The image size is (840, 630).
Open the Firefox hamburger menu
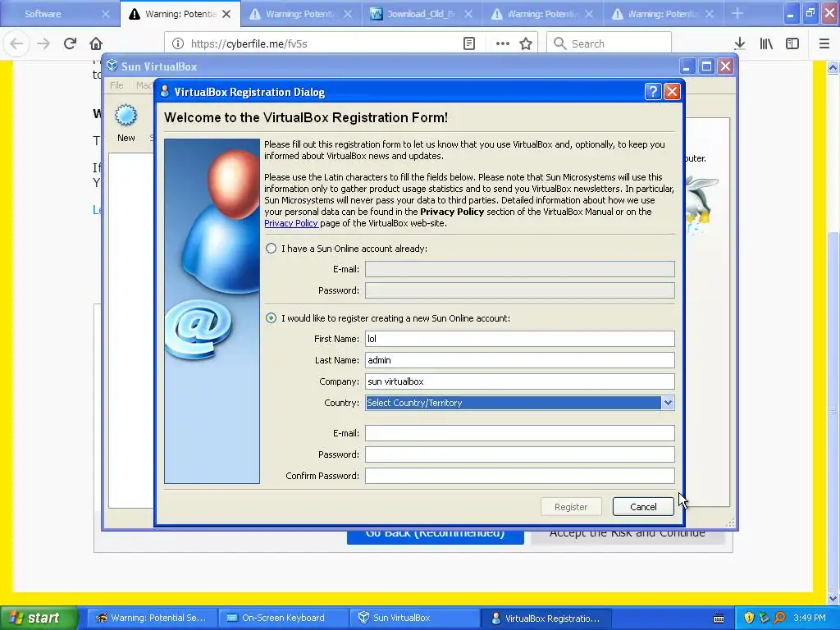[824, 43]
